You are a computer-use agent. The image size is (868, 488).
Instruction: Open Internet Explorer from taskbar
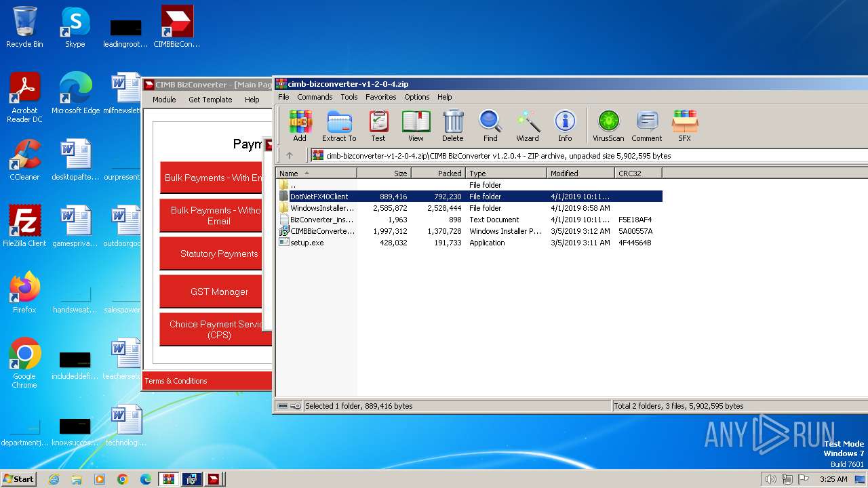tap(54, 479)
